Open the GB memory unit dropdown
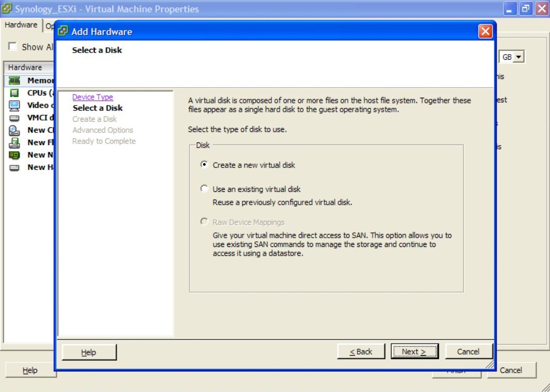The image size is (550, 392). 519,57
